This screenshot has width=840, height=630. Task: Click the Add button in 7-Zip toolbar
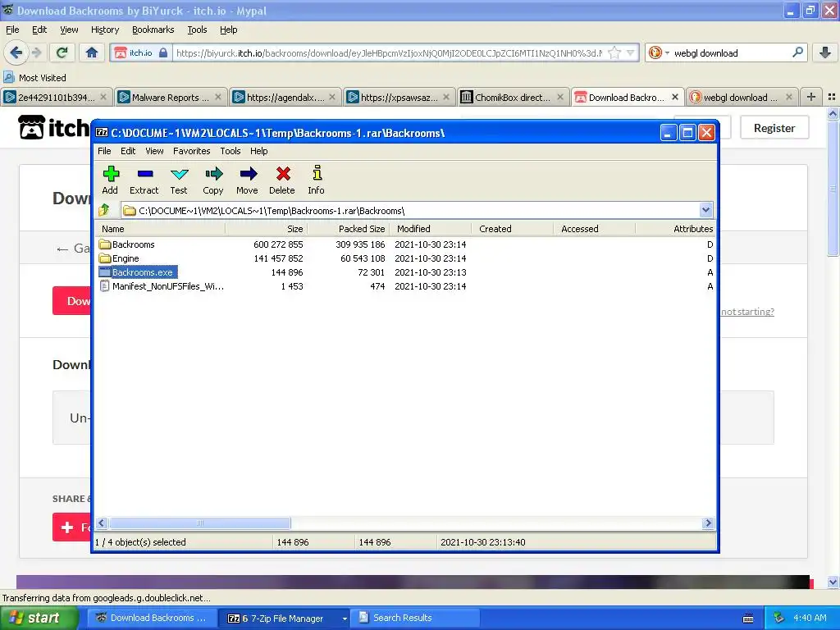[x=111, y=180]
